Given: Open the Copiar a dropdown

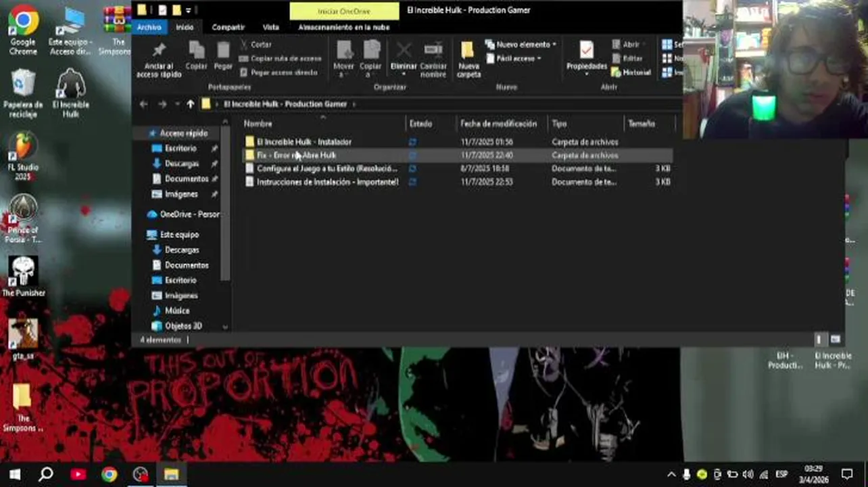Looking at the screenshot, I should point(370,59).
